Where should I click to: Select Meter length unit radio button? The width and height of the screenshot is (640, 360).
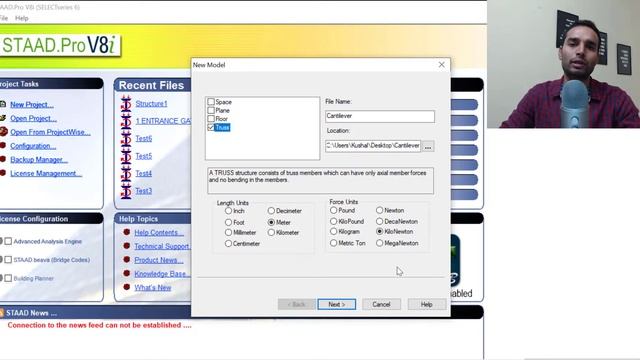[x=271, y=222]
